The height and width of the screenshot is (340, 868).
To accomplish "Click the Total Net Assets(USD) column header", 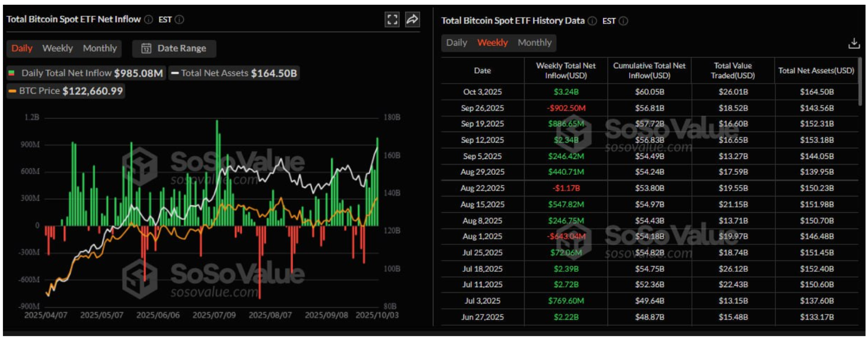I will tap(816, 71).
